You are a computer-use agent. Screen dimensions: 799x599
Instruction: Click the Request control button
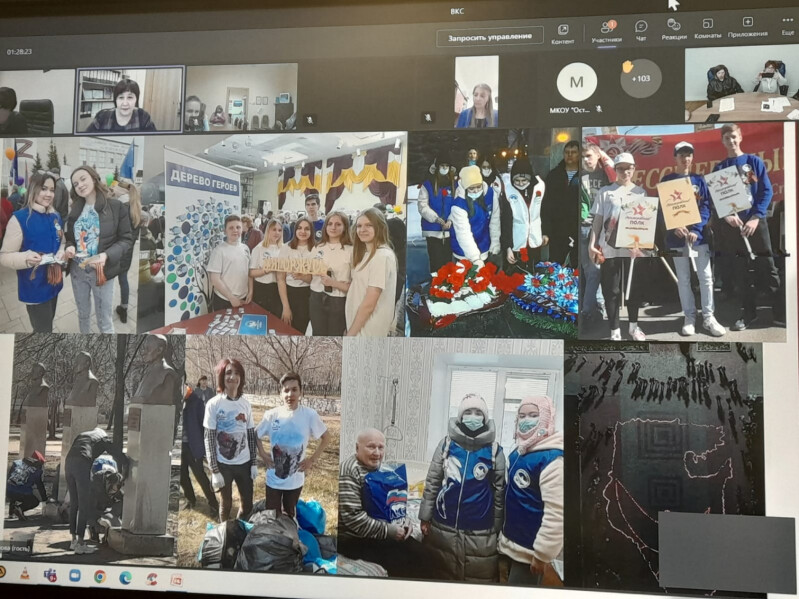tap(489, 37)
